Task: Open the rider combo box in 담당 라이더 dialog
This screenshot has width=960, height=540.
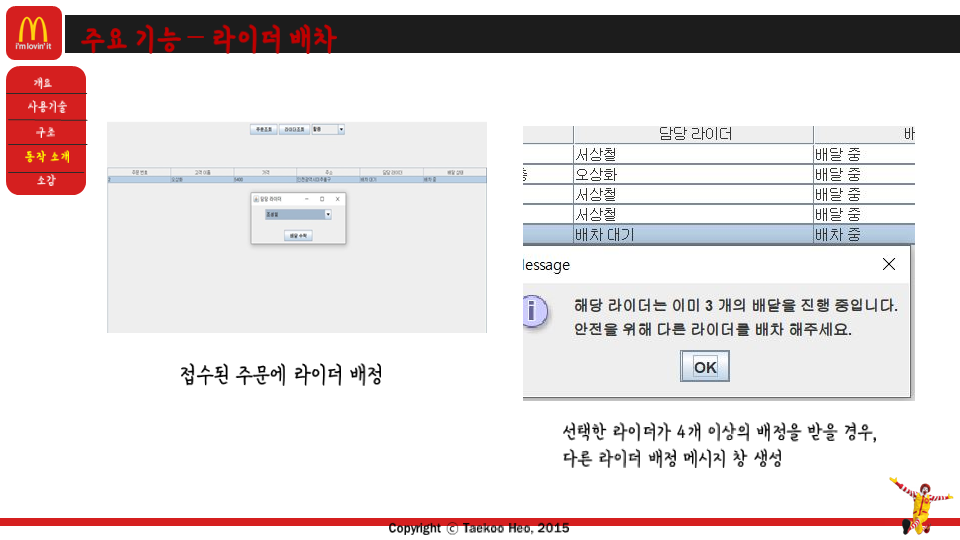Action: 298,214
